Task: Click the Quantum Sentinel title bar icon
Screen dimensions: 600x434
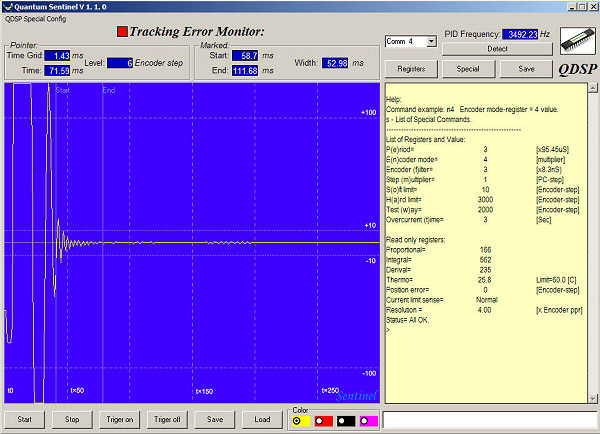Action: [7, 6]
